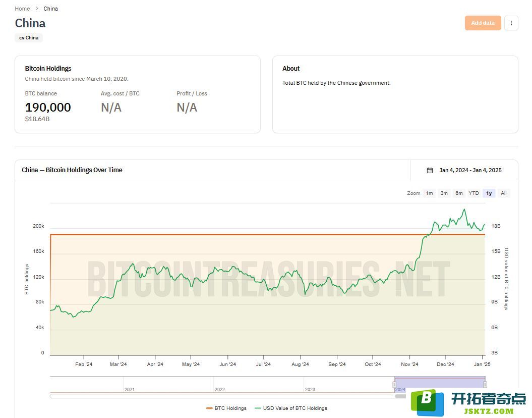Image resolution: width=532 pixels, height=418 pixels.
Task: Click the China breadcrumb item
Action: 50,9
